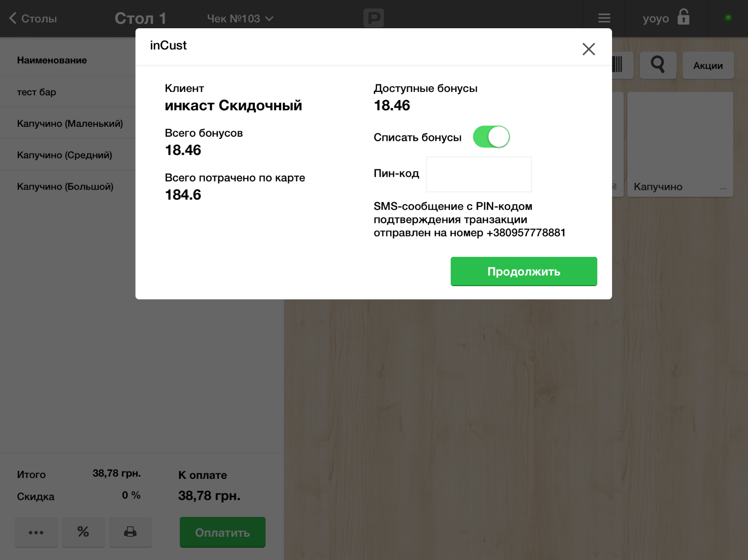Close the inCust dialog
Viewport: 748px width, 560px height.
point(588,49)
